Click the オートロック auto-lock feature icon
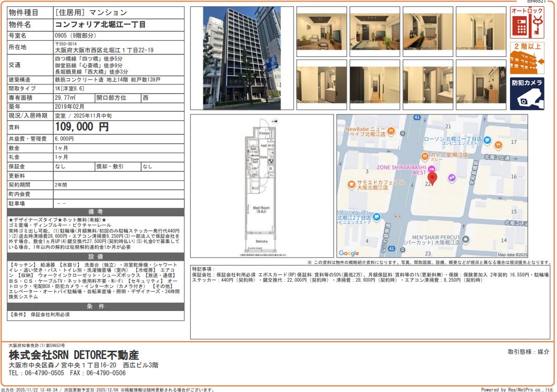 click(x=527, y=23)
